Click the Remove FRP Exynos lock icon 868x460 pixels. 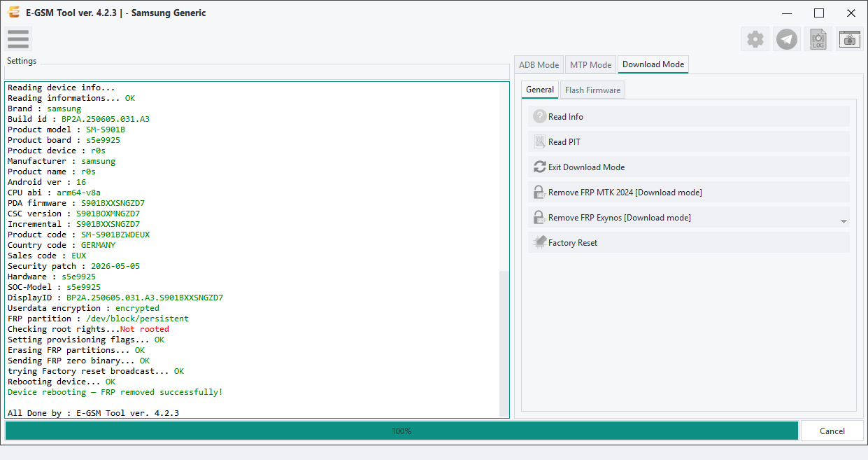click(539, 218)
